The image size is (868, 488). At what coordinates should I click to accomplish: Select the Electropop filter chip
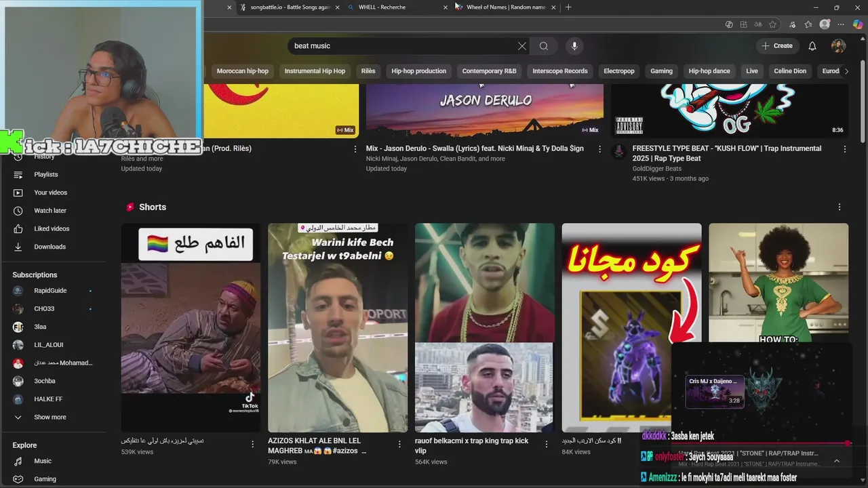pyautogui.click(x=619, y=71)
